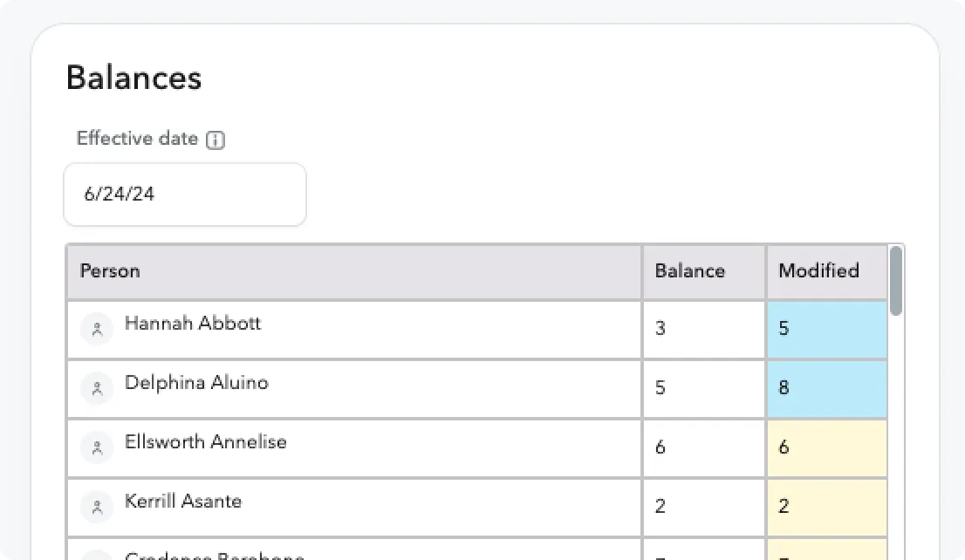Select Ellsworth Annelise's balance cell showing 6
The height and width of the screenshot is (560, 965).
tap(704, 447)
